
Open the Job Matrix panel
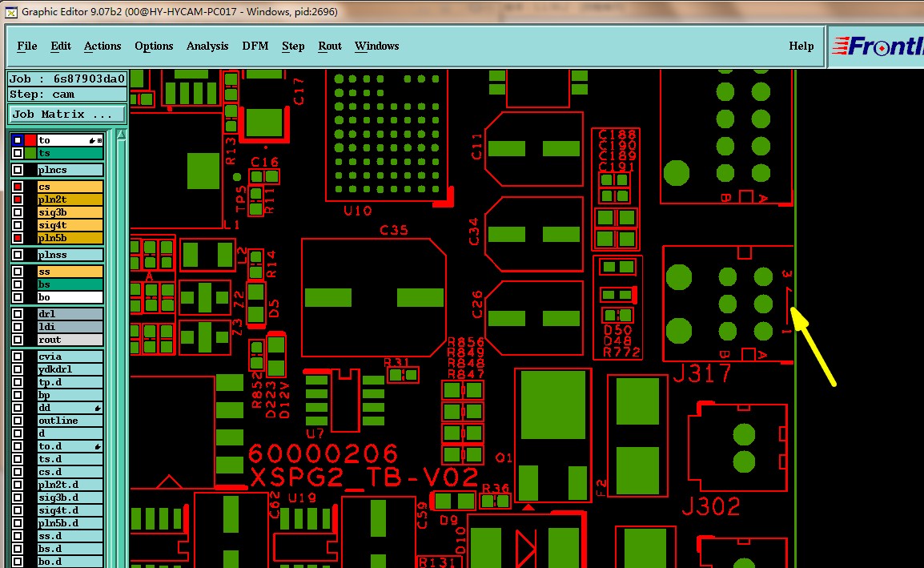click(66, 115)
